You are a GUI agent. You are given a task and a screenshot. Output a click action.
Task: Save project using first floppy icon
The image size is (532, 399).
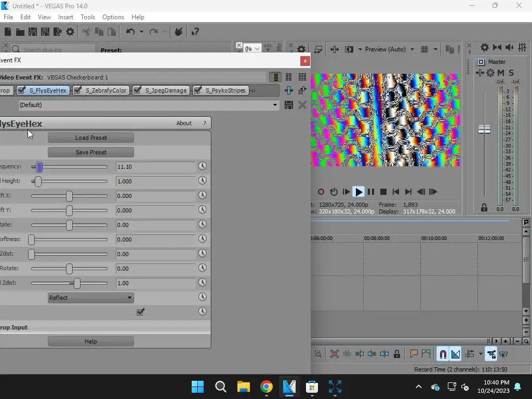tap(33, 32)
